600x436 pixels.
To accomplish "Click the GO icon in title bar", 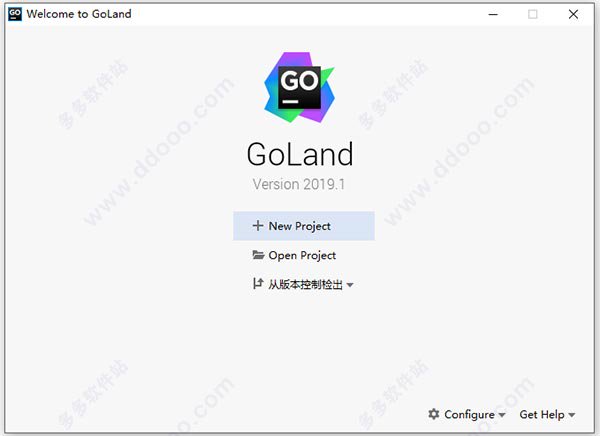I will coord(15,14).
